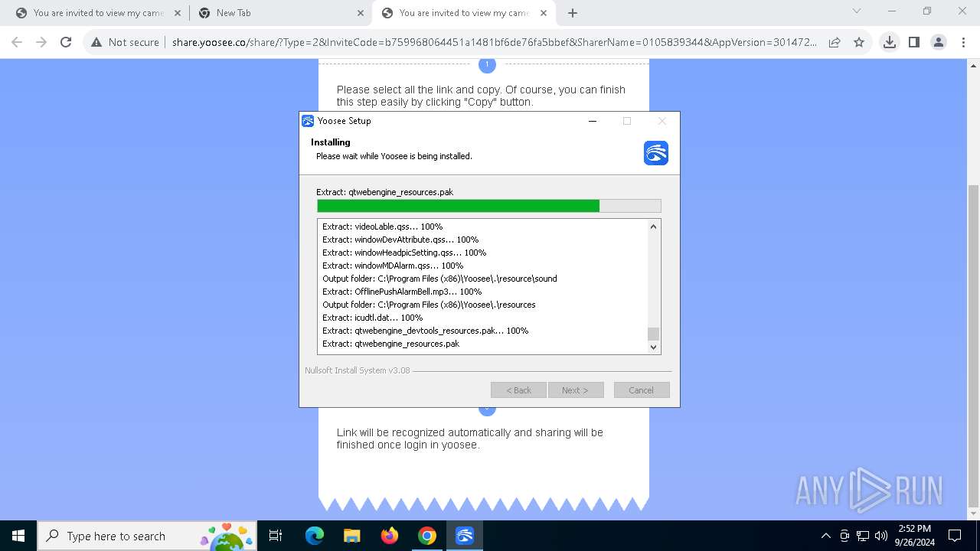
Task: Click the Yoosee logo in setup header
Action: 656,153
